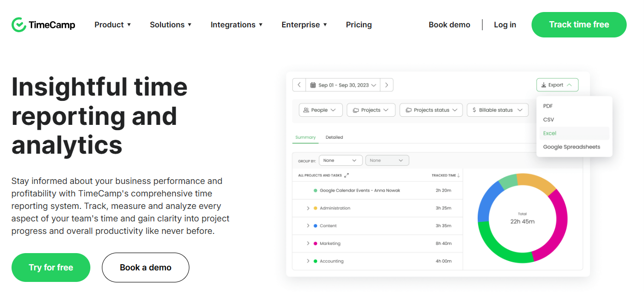
Task: Click the yellow dot beside Administration
Action: 315,208
